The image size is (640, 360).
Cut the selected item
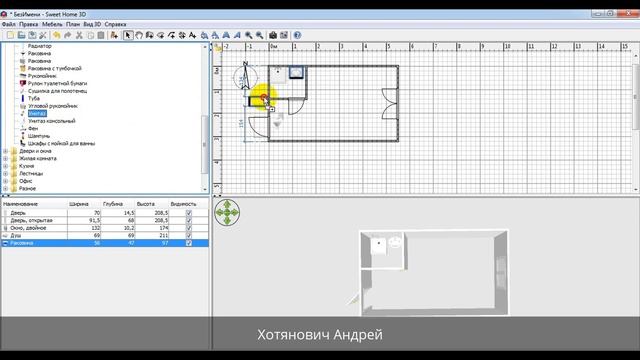coord(79,36)
